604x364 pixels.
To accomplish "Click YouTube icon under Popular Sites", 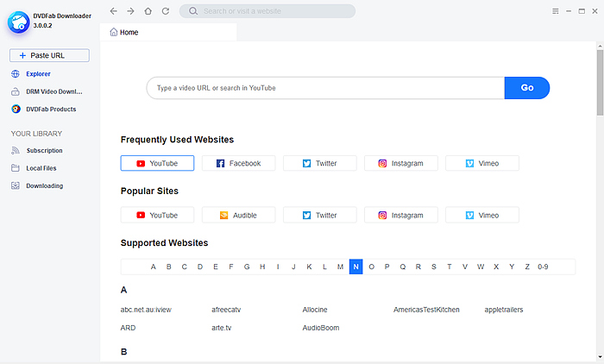I will click(141, 215).
